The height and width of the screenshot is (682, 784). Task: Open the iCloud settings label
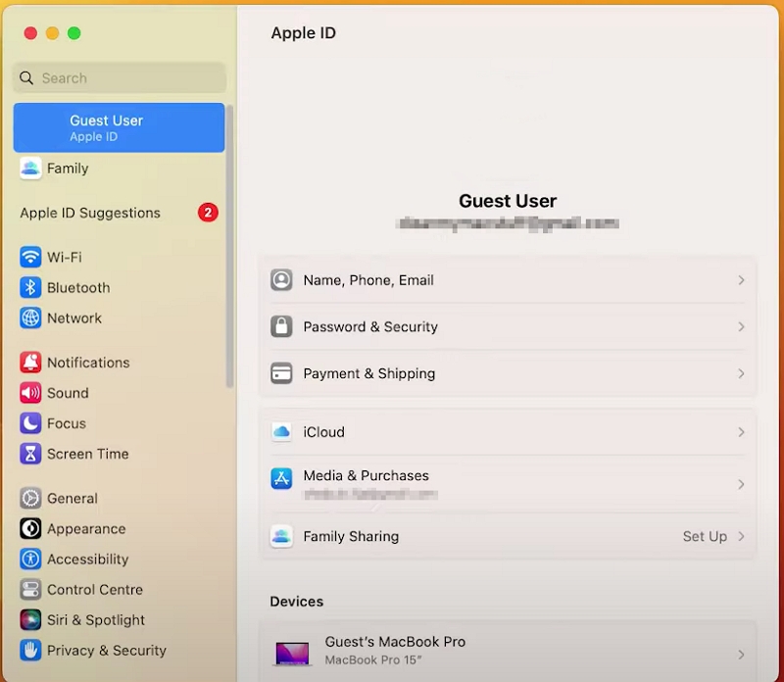[x=324, y=432]
